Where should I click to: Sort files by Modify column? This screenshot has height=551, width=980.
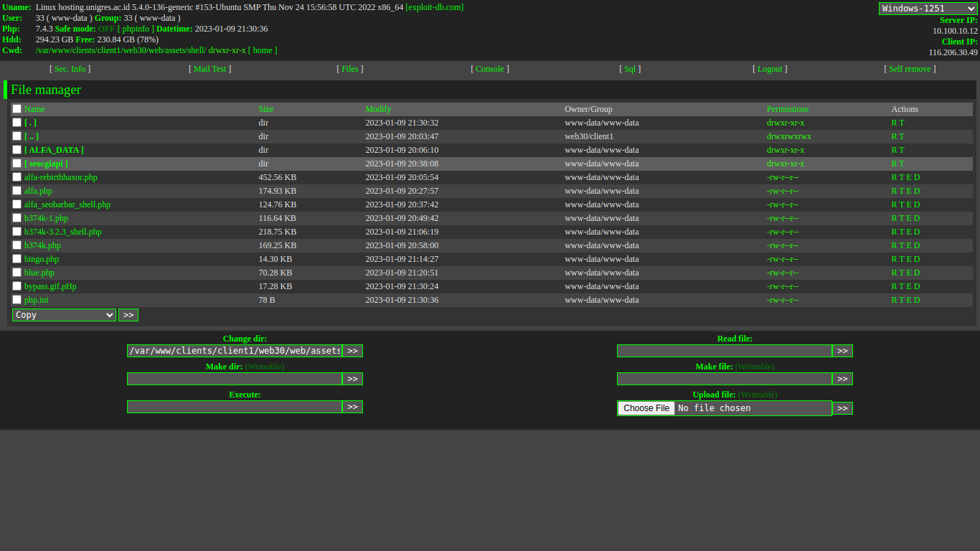tap(378, 109)
